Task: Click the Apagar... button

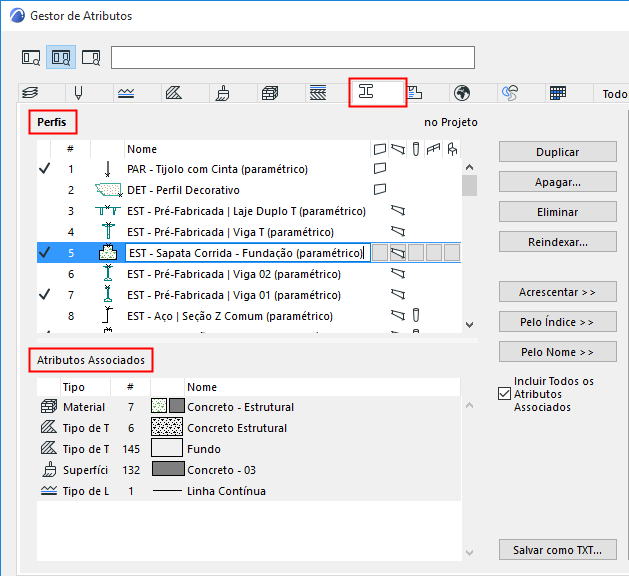Action: click(x=558, y=182)
